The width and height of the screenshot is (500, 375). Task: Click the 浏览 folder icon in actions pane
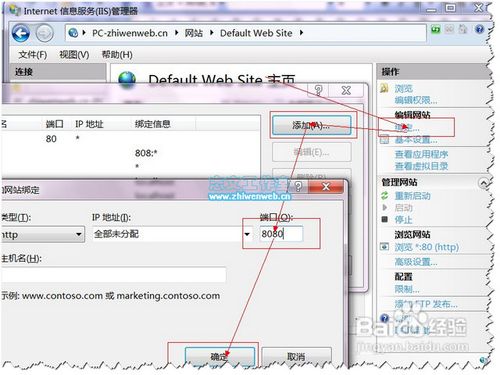[384, 88]
